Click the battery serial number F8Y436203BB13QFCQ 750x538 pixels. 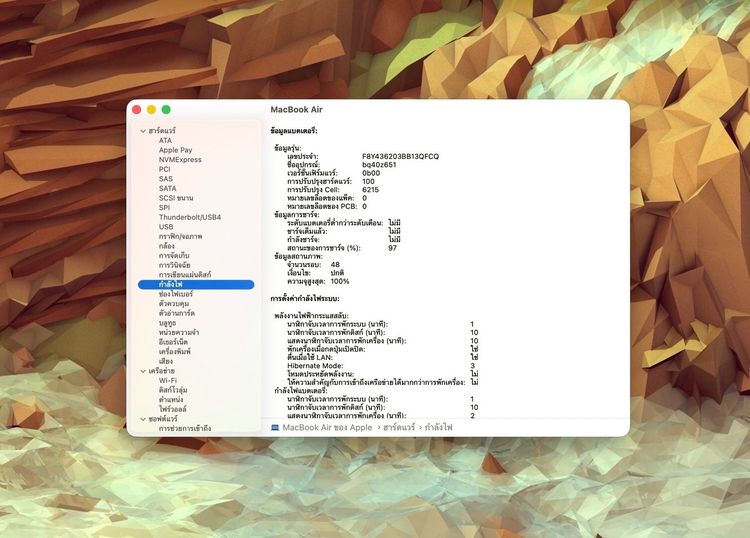click(400, 156)
